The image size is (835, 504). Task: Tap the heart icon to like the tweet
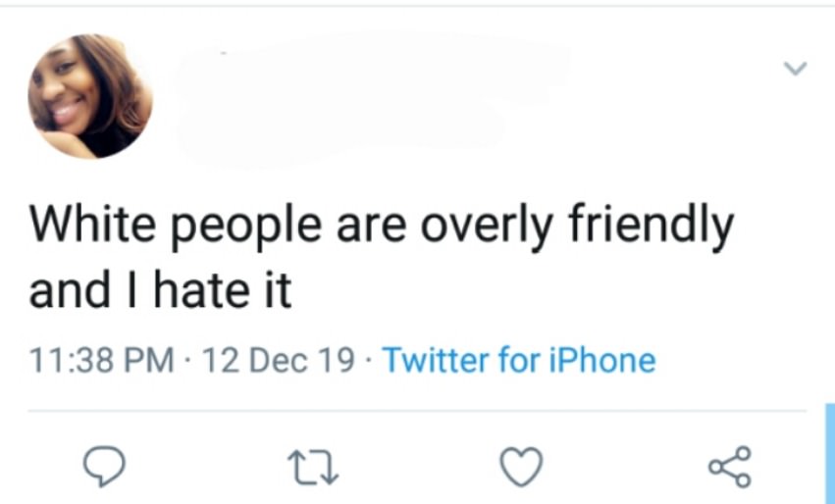521,467
